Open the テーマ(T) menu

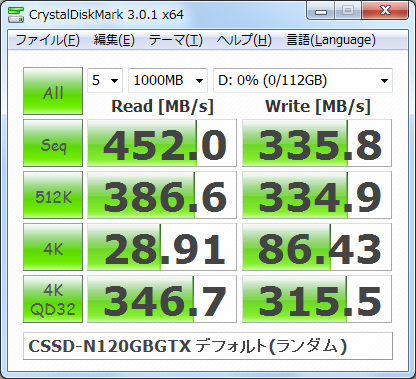tap(175, 40)
